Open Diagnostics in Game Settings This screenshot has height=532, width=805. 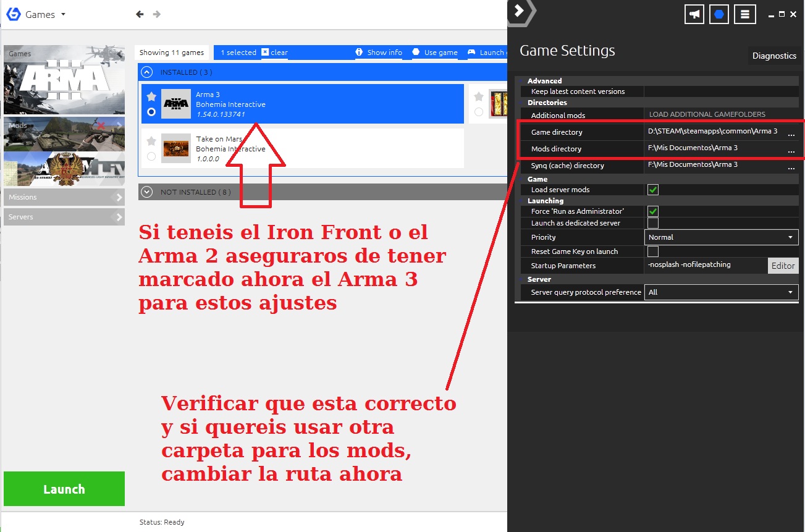[x=774, y=56]
